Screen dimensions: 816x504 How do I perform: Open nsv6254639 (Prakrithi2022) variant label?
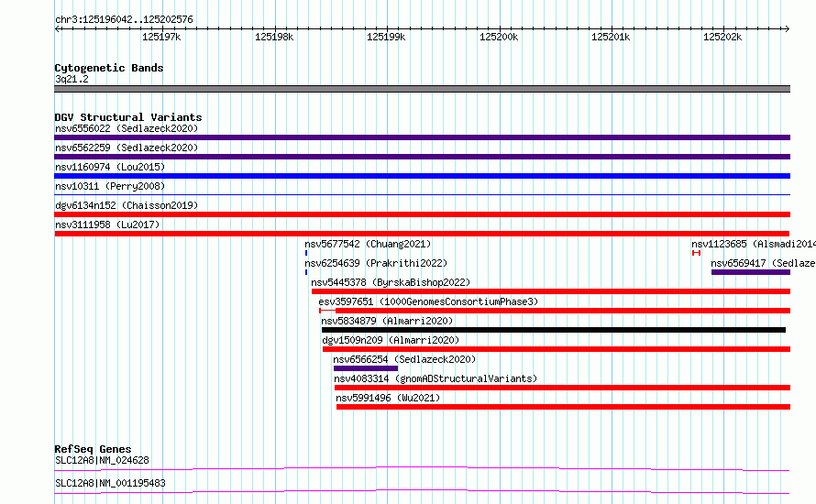(x=376, y=263)
